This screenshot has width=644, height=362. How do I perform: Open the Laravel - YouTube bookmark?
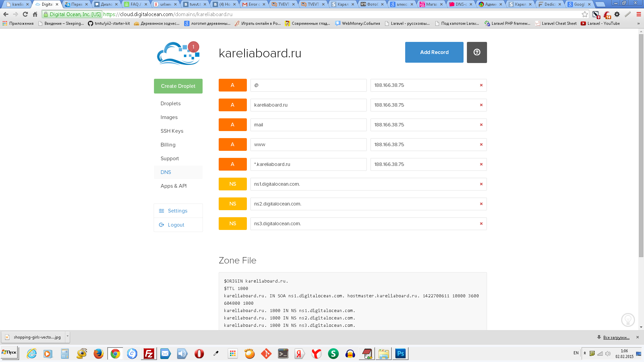(600, 23)
